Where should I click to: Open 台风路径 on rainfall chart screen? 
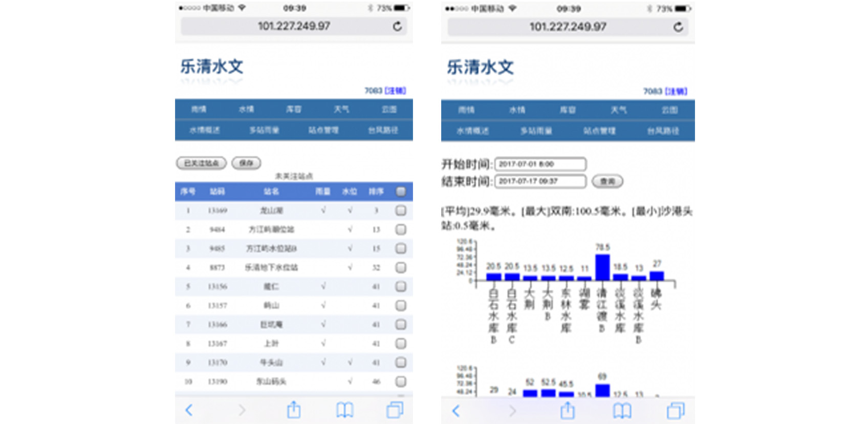click(x=663, y=131)
